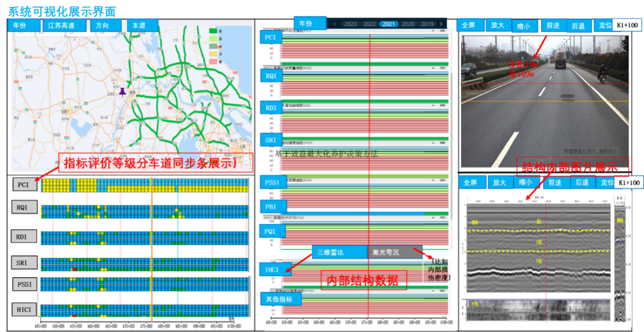Click previous arrow in year selector
Image resolution: width=644 pixels, height=332 pixels.
tap(334, 24)
